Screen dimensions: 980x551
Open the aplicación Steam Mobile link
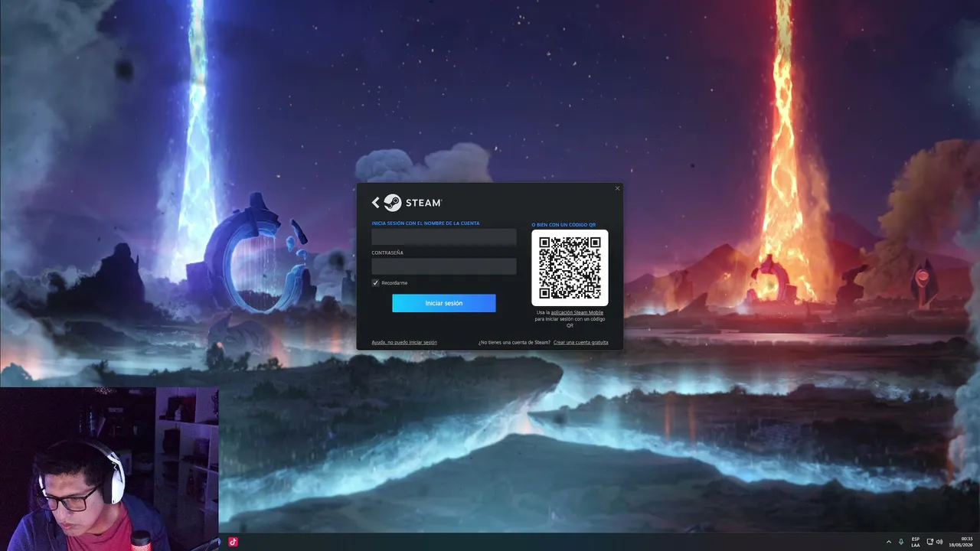click(577, 312)
